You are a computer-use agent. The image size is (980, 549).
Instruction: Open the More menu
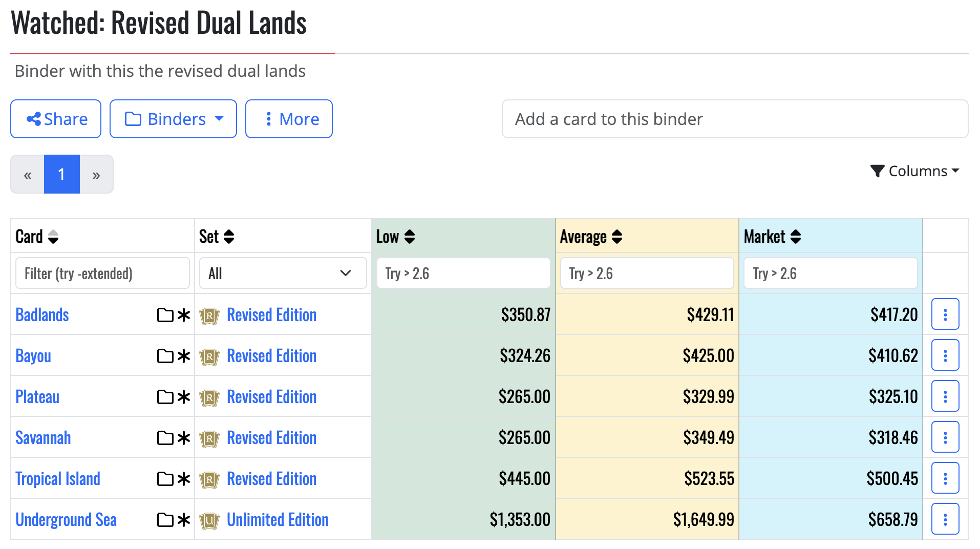289,119
